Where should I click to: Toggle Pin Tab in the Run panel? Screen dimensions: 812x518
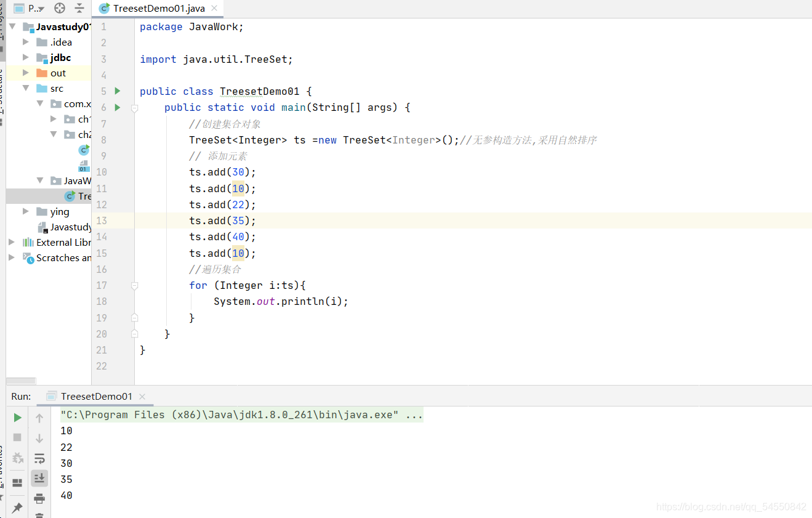pos(18,508)
